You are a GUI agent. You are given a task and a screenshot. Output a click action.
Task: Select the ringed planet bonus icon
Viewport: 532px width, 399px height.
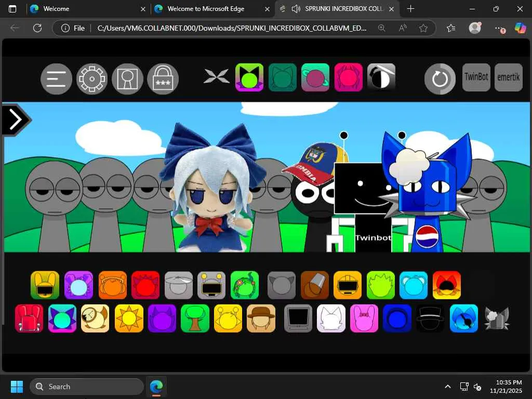tap(315, 77)
